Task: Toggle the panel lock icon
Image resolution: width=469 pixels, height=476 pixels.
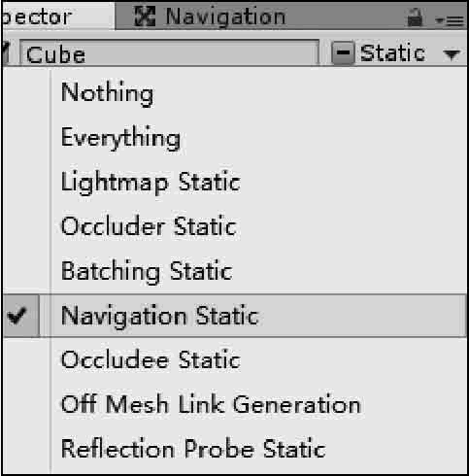Action: [x=415, y=17]
